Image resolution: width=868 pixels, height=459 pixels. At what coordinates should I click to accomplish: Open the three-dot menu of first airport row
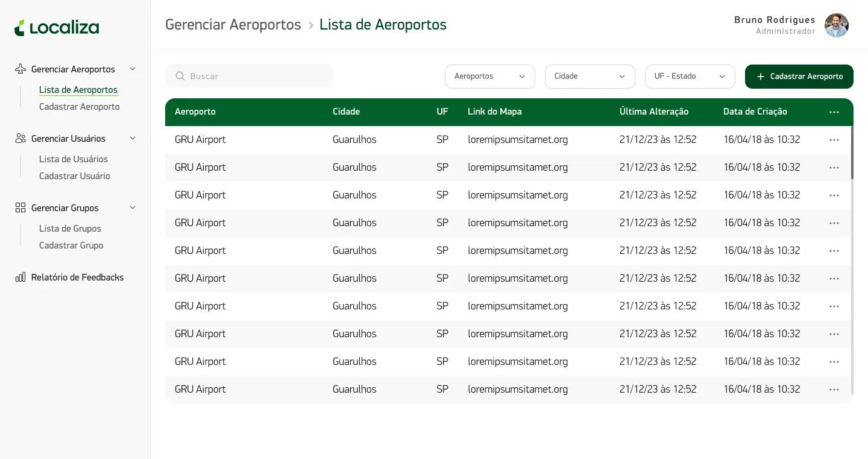(x=834, y=140)
